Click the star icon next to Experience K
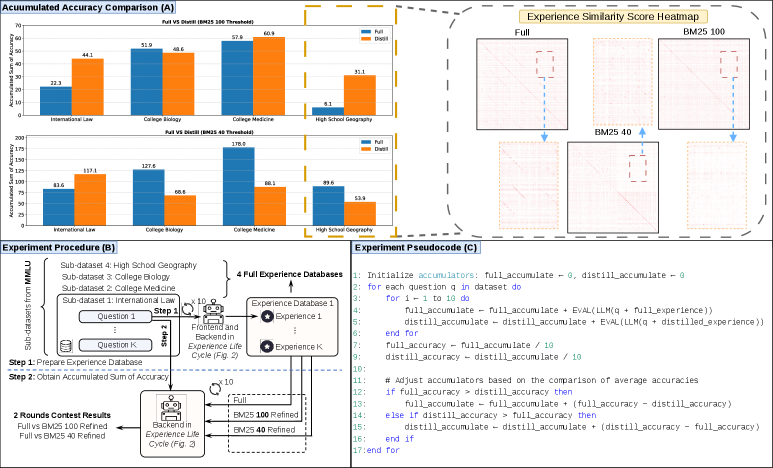The image size is (773, 468). pos(265,347)
